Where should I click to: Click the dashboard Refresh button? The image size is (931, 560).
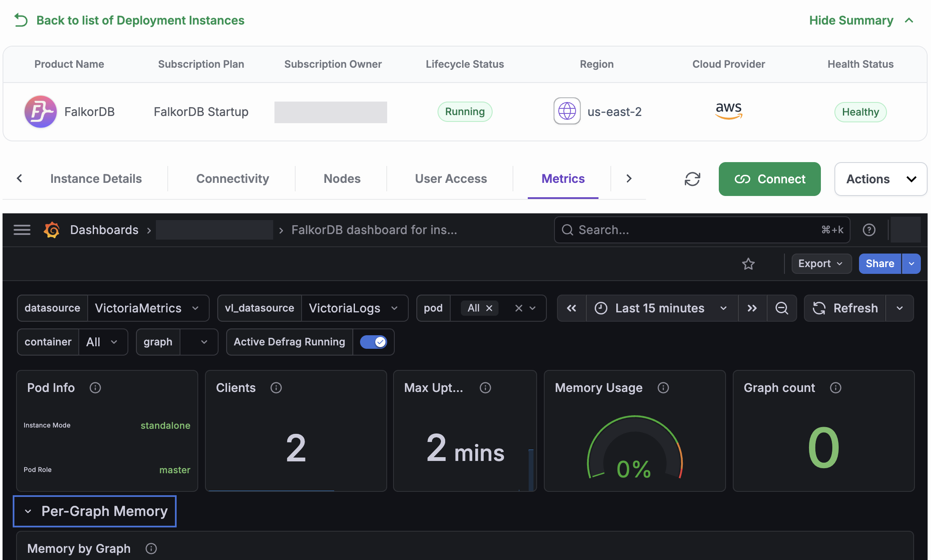click(845, 308)
